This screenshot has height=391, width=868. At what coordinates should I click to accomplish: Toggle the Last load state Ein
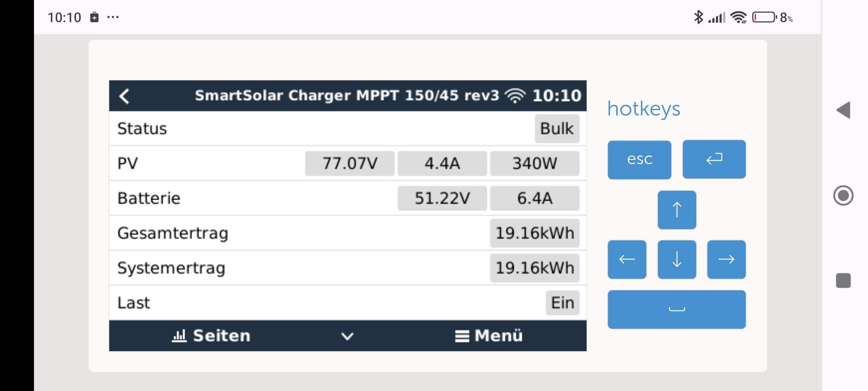562,303
